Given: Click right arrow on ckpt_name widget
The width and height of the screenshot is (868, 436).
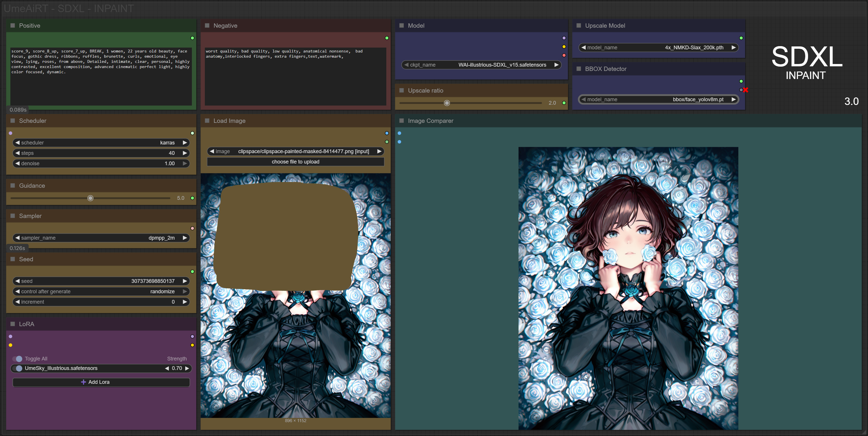Looking at the screenshot, I should pos(556,65).
